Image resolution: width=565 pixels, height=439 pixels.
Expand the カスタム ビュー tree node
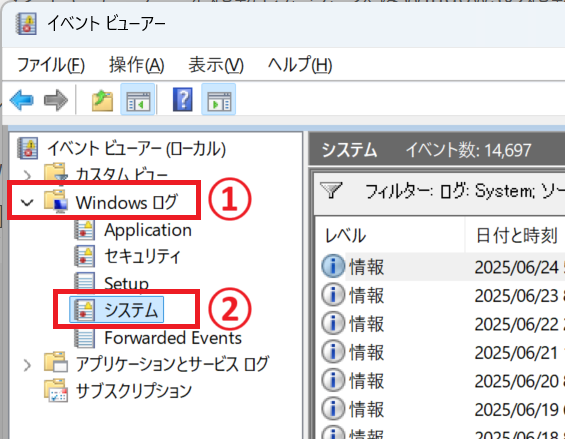point(27,175)
